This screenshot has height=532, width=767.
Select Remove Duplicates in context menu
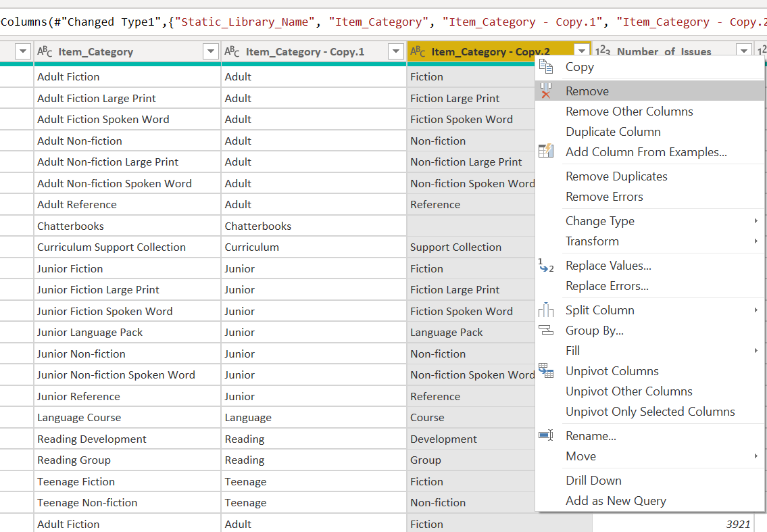(616, 176)
